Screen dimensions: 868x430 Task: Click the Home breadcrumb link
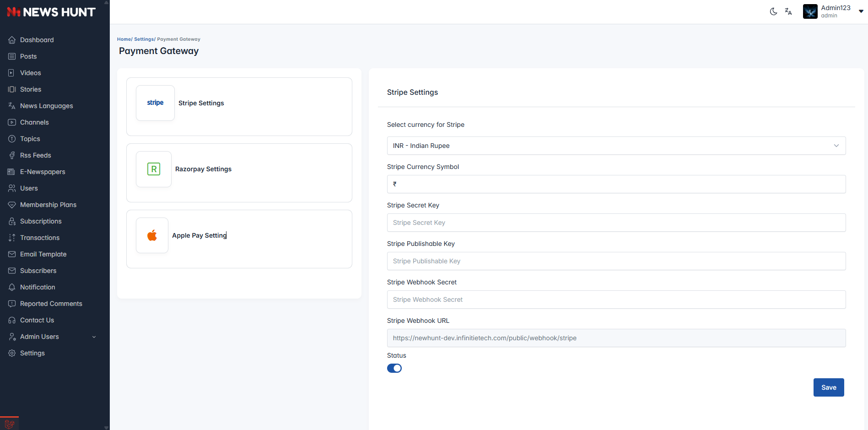coord(124,39)
